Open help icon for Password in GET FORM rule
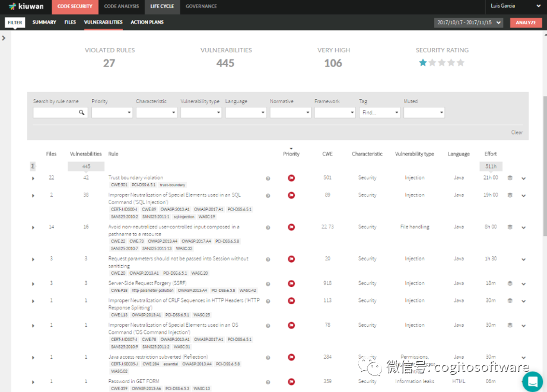Image resolution: width=547 pixels, height=392 pixels. click(268, 382)
